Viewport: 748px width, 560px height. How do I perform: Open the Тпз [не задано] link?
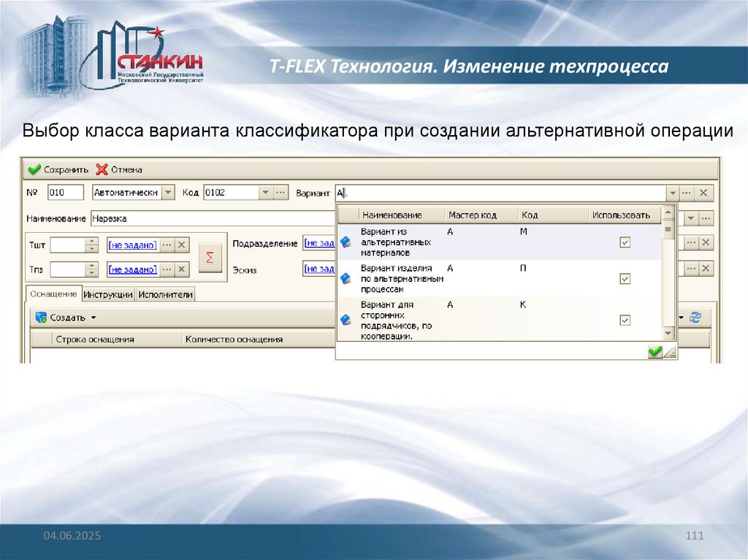coord(133,269)
